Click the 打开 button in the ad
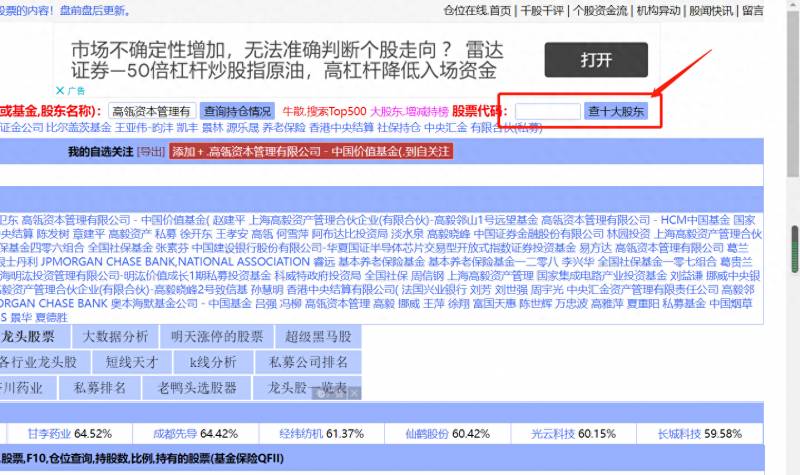This screenshot has height=475, width=800. 596,60
